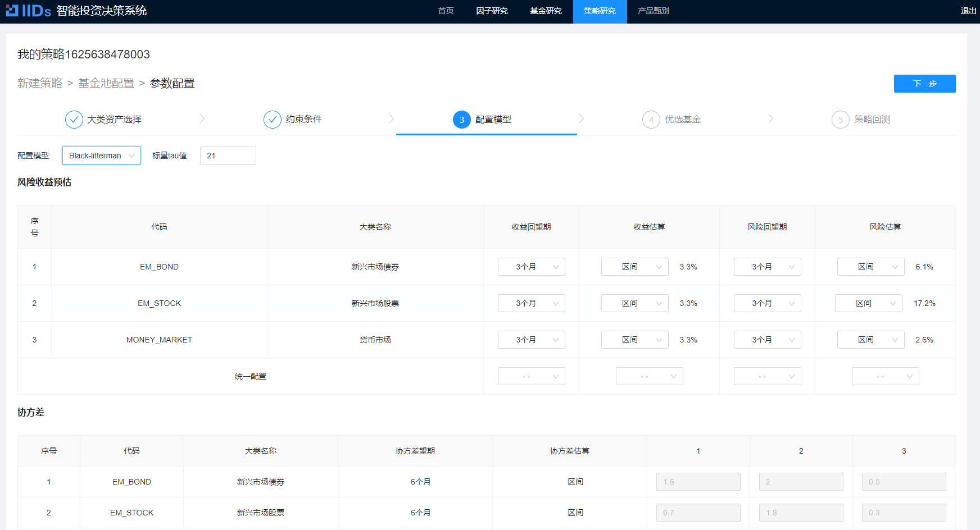The image size is (980, 530).
Task: Click the 退出 logout link
Action: (968, 11)
